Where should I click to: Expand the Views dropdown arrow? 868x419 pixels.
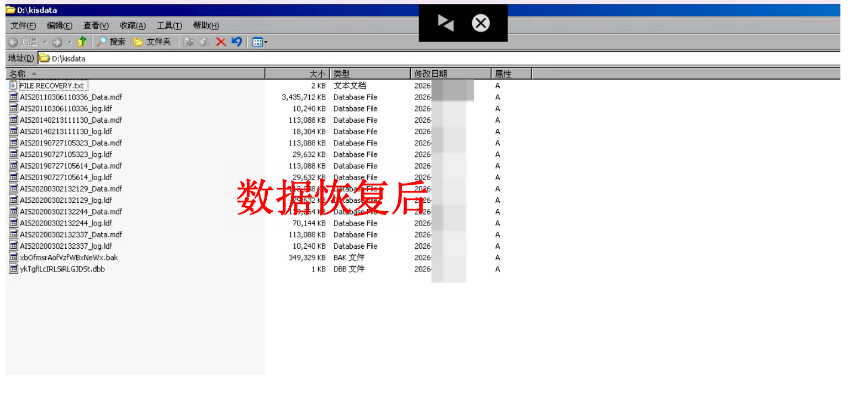click(x=266, y=42)
